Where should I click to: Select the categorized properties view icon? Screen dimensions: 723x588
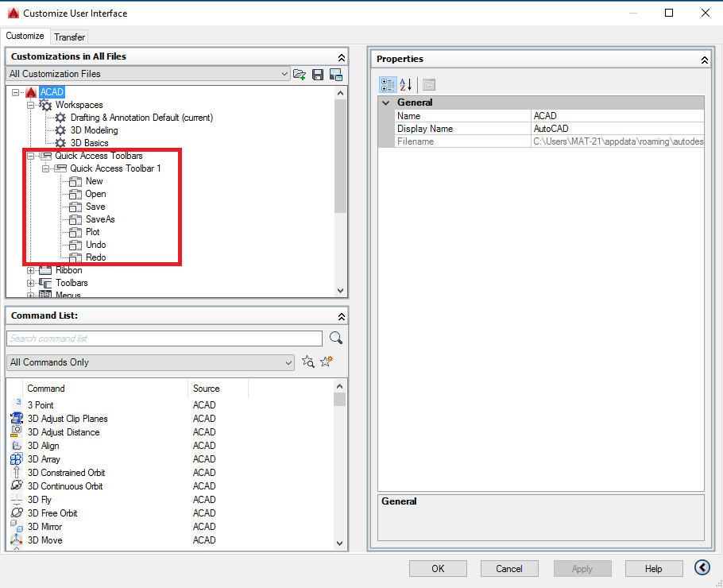click(388, 85)
